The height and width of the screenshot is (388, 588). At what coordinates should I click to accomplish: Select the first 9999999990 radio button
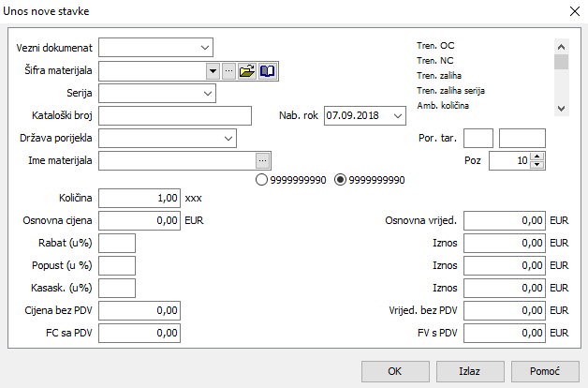[261, 179]
